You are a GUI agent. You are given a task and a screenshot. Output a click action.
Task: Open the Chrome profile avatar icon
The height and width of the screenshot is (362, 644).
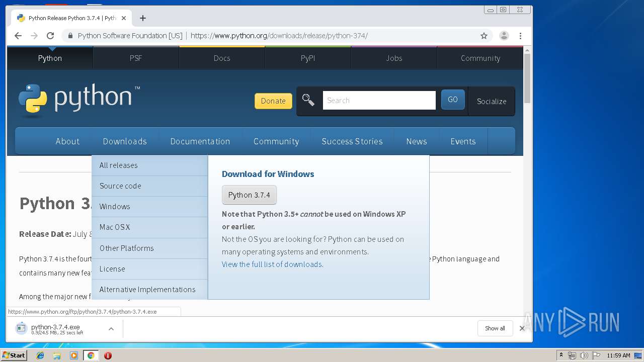(x=504, y=36)
